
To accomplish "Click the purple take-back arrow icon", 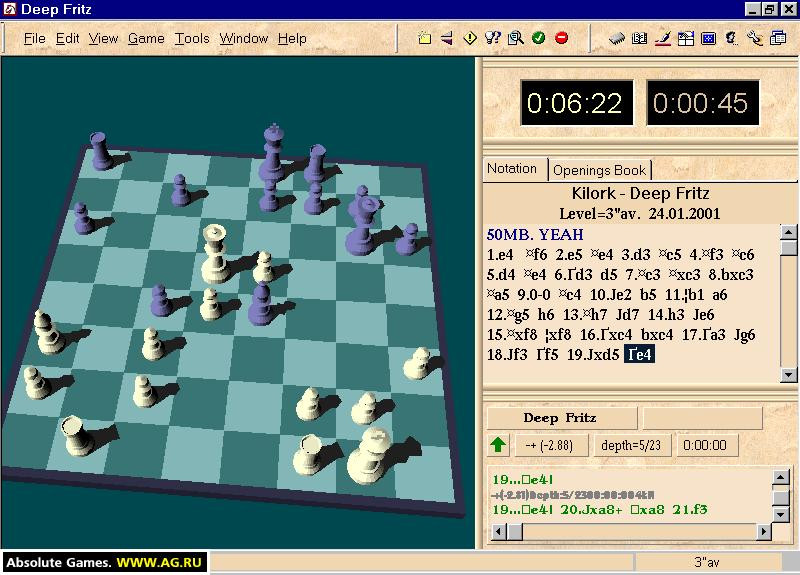I will (447, 38).
